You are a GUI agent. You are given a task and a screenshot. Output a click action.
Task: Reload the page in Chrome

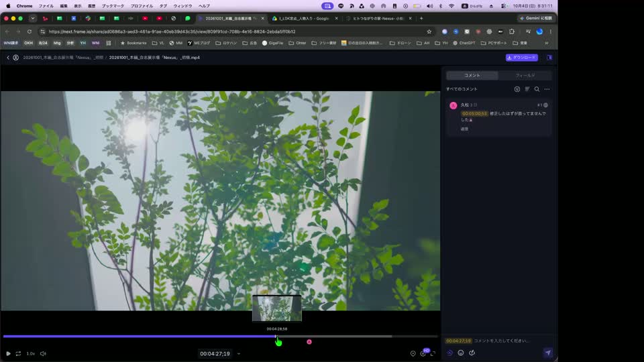(x=30, y=32)
